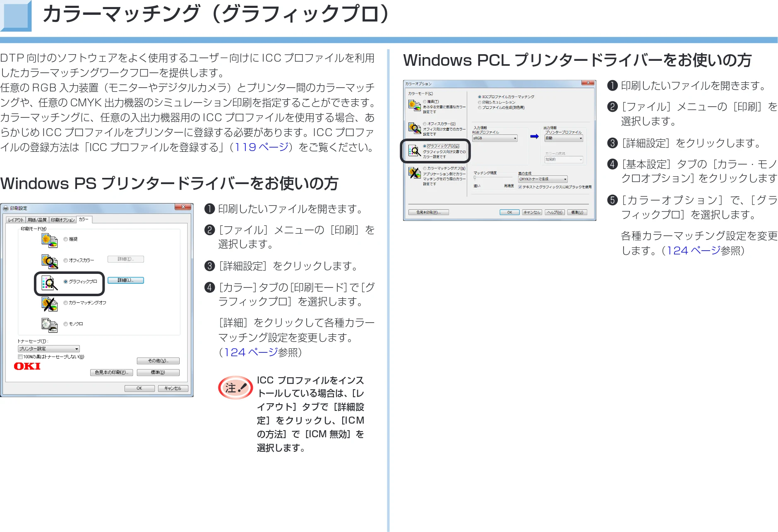The height and width of the screenshot is (532, 778).
Task: Tick the 100%の黒はトナーセーブしない checkbox
Action: pyautogui.click(x=20, y=357)
